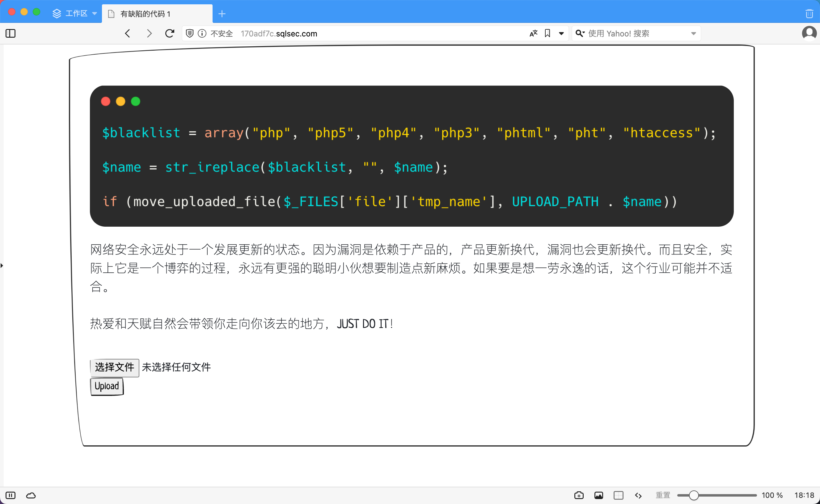The width and height of the screenshot is (820, 504).
Task: Toggle the panel button in status bar
Action: pos(11,495)
